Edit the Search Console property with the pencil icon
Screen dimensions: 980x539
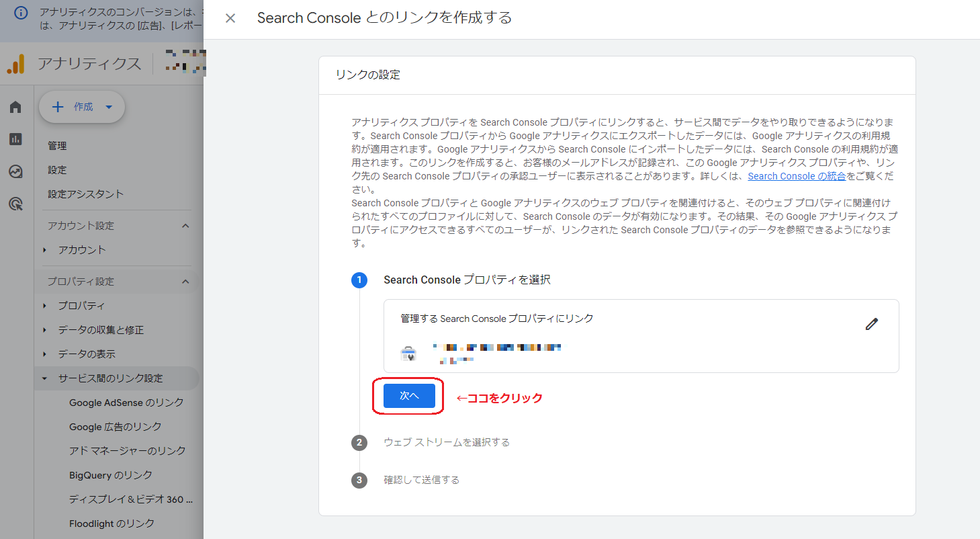871,325
